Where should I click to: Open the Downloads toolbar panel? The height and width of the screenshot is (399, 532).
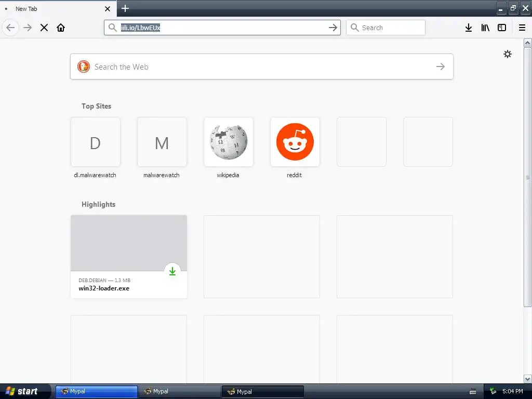[469, 28]
